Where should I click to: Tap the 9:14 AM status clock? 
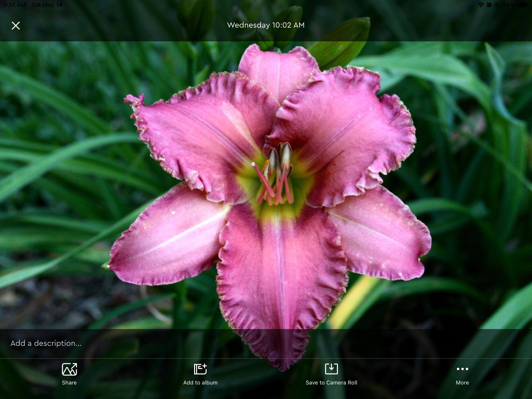pyautogui.click(x=15, y=5)
